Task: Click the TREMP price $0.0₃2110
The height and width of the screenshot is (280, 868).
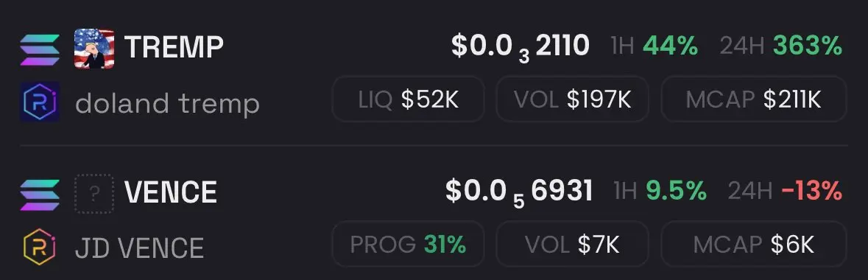Action: pyautogui.click(x=521, y=47)
